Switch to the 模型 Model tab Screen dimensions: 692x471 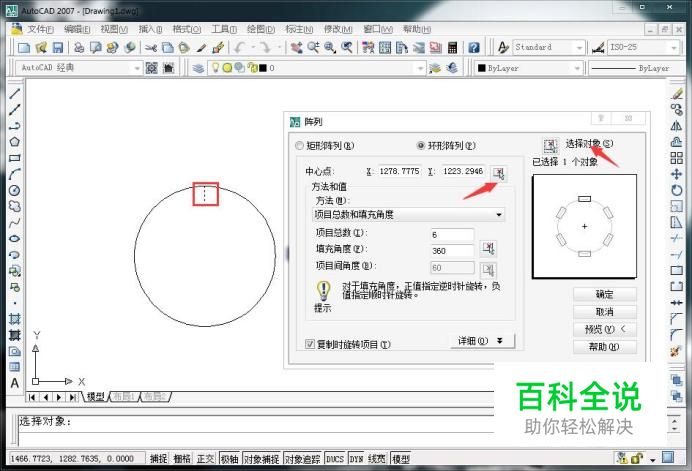coord(96,396)
